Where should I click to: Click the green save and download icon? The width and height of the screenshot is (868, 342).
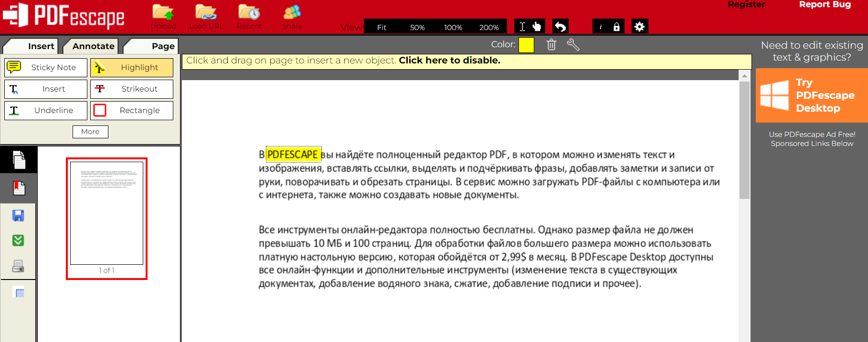click(18, 240)
